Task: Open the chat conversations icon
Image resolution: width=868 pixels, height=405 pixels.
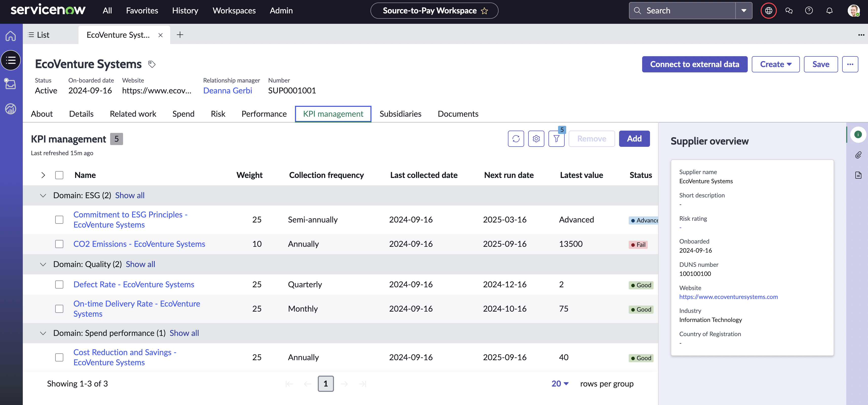Action: [x=789, y=11]
